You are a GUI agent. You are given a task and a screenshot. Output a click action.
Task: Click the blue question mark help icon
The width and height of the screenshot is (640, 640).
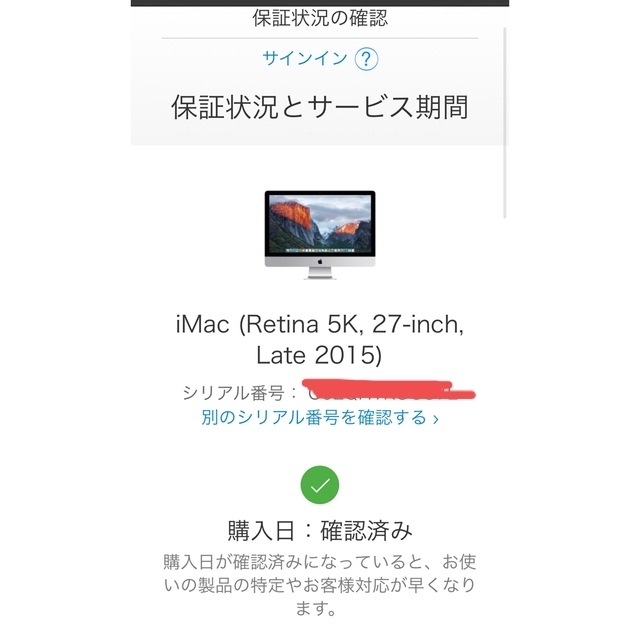[x=366, y=59]
